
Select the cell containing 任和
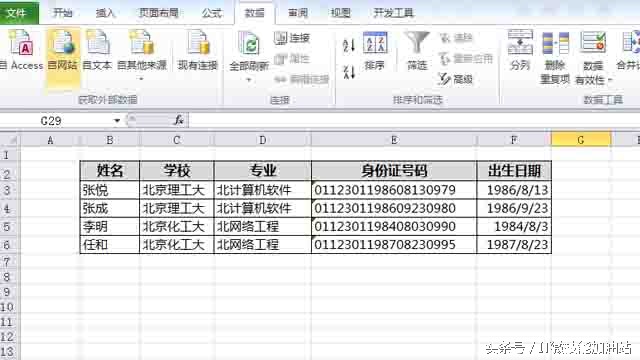110,244
